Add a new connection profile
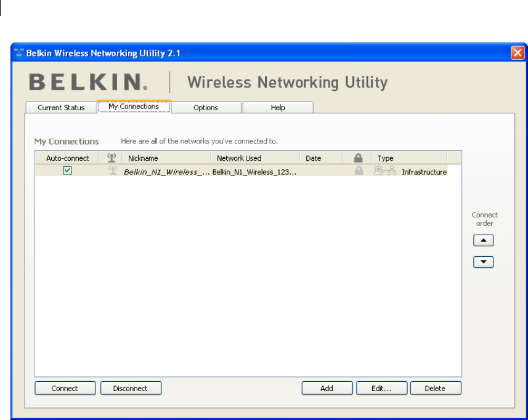The image size is (528, 420). [327, 388]
